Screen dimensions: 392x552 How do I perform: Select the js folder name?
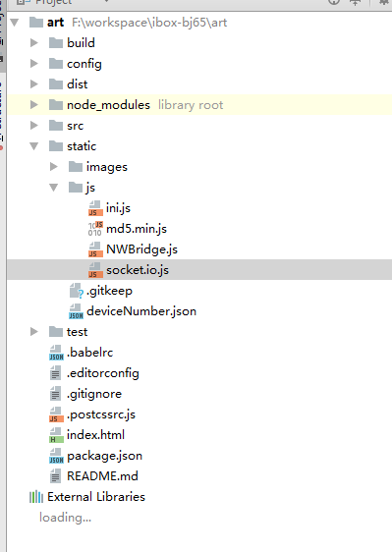(90, 188)
